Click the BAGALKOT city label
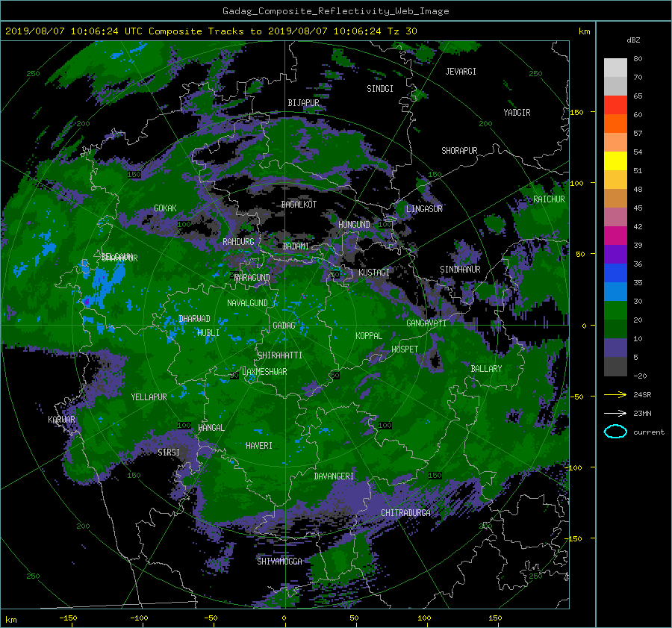This screenshot has height=628, width=672. click(299, 205)
